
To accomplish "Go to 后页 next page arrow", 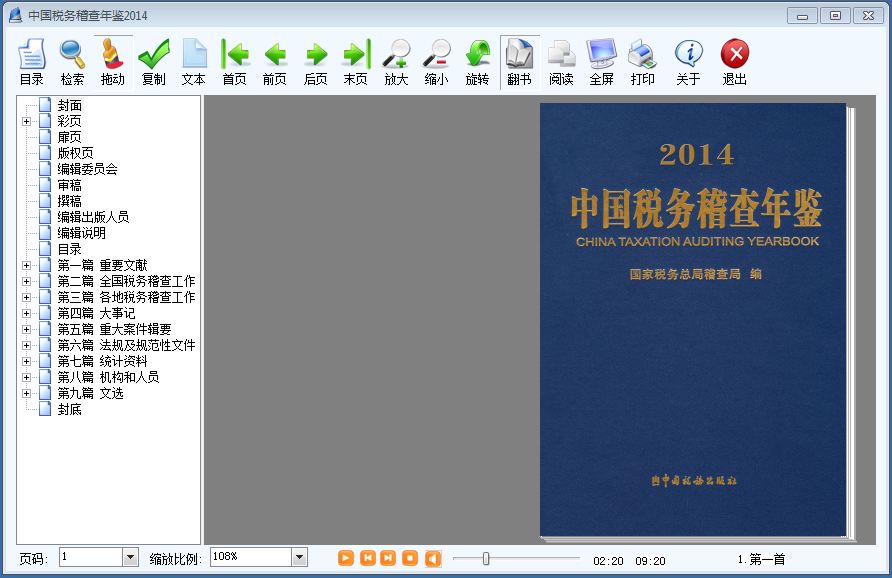I will [x=316, y=62].
